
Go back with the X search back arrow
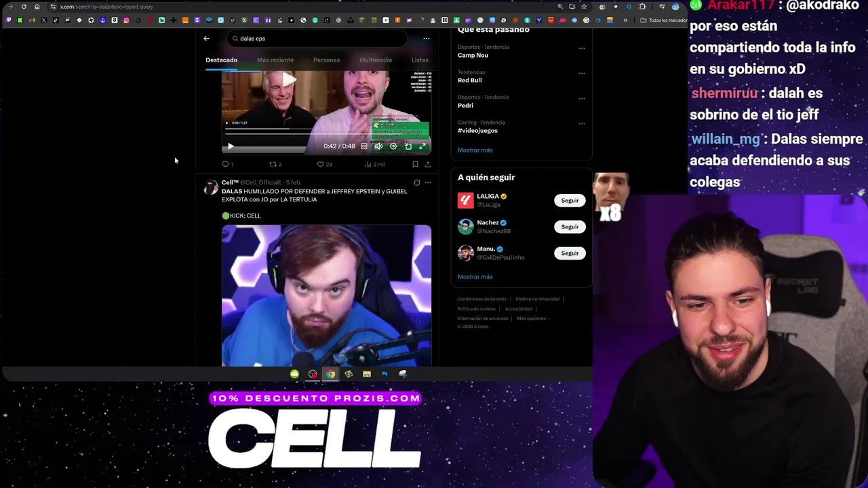pos(206,39)
